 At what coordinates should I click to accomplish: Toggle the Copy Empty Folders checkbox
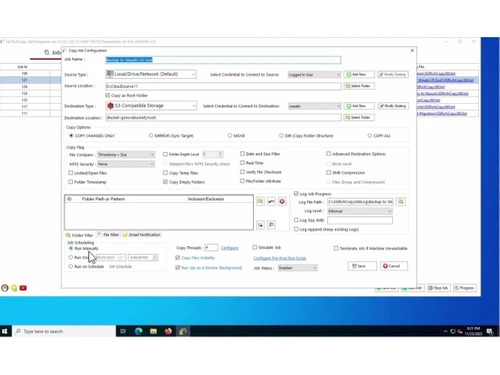click(165, 182)
